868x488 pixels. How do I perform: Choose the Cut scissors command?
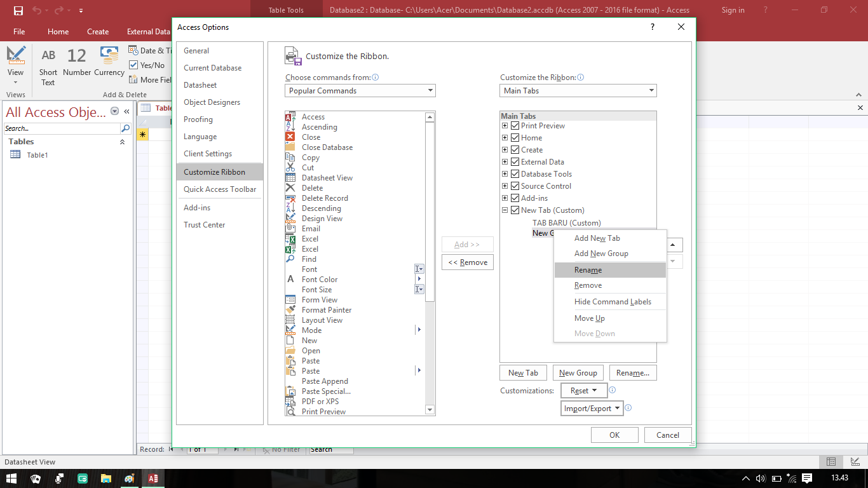coord(290,168)
